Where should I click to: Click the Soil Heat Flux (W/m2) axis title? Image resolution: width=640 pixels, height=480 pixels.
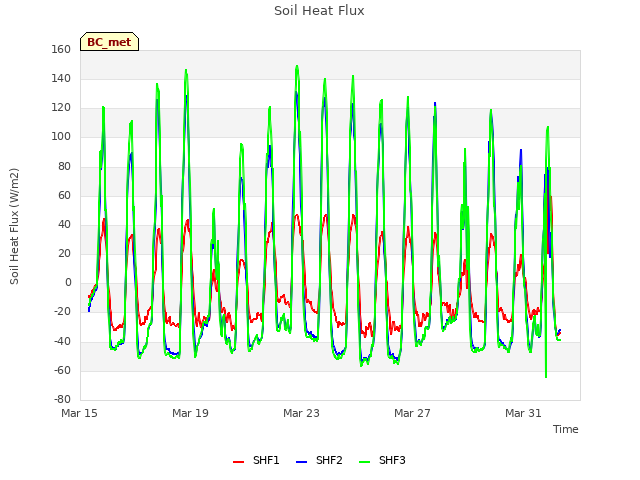[14, 226]
